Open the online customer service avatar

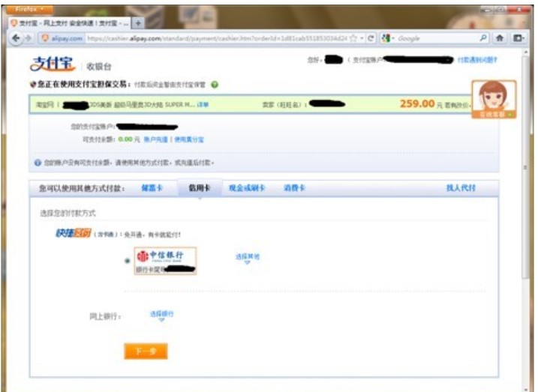pyautogui.click(x=494, y=100)
